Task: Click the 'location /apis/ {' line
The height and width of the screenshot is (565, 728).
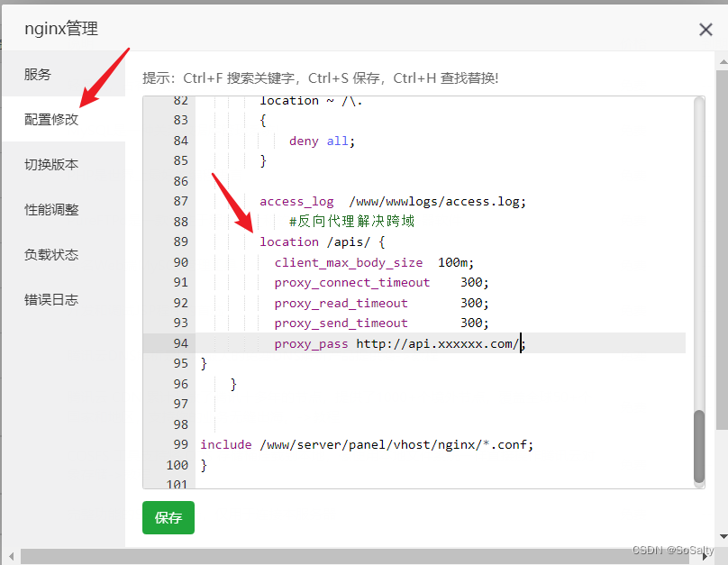Action: click(x=323, y=241)
